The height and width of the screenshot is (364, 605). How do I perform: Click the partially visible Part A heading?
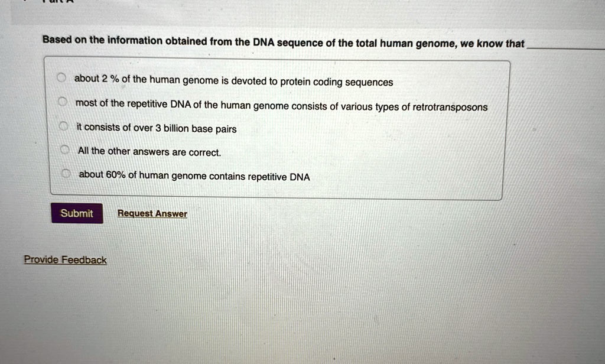coord(58,1)
